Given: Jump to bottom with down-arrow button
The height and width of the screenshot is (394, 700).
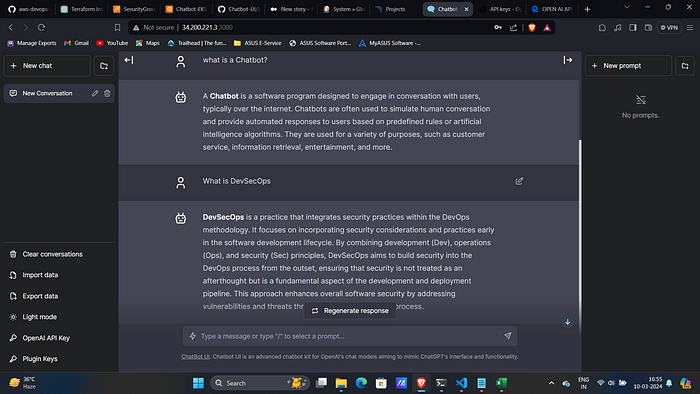Looking at the screenshot, I should [x=567, y=322].
